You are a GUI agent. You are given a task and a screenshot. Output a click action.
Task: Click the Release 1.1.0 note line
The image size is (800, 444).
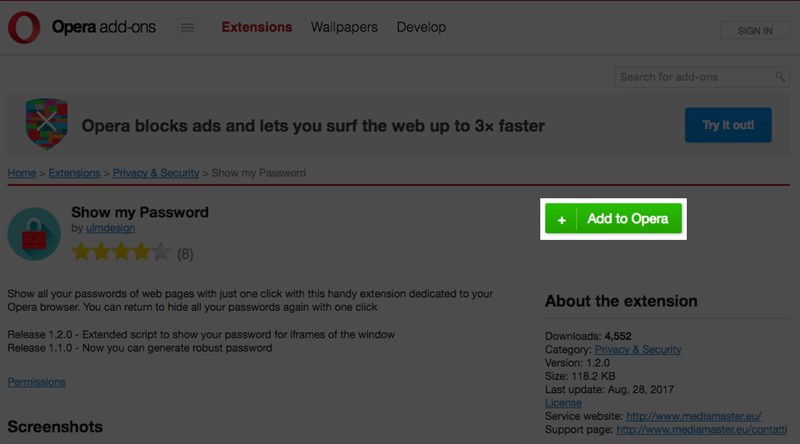point(140,348)
